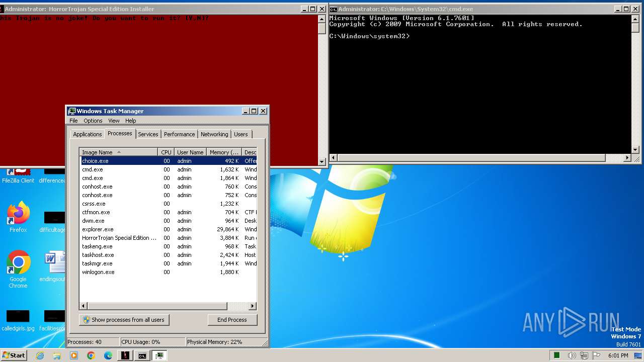Click Task Manager title bar icon
644x362 pixels.
72,111
